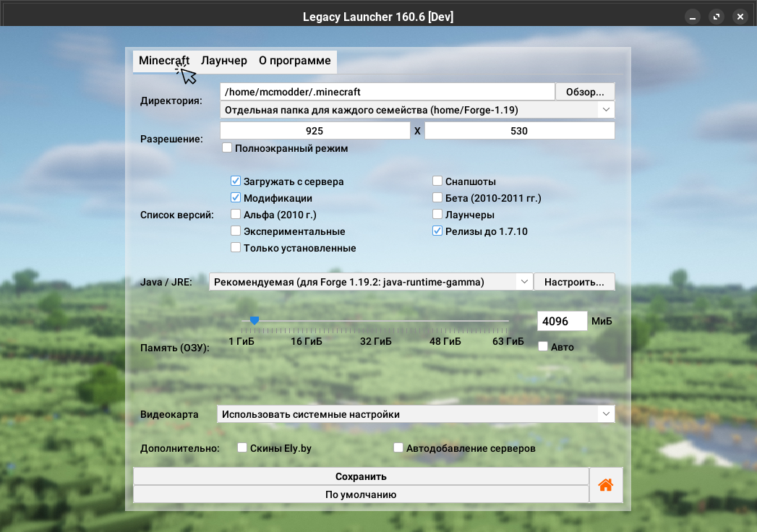Expand the Java / JRE dropdown
757x532 pixels.
tap(371, 282)
